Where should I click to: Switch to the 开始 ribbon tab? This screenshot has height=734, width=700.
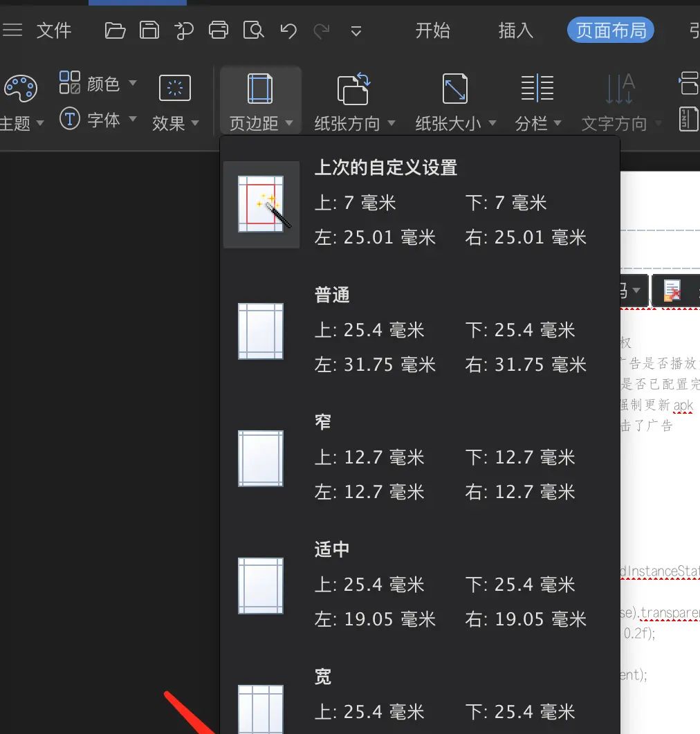[x=434, y=30]
